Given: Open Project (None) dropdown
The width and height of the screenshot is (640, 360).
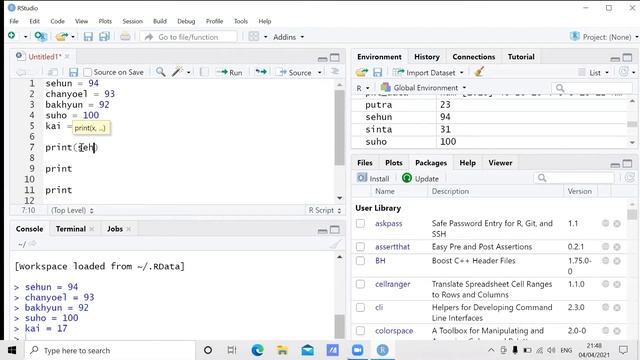Looking at the screenshot, I should [604, 37].
